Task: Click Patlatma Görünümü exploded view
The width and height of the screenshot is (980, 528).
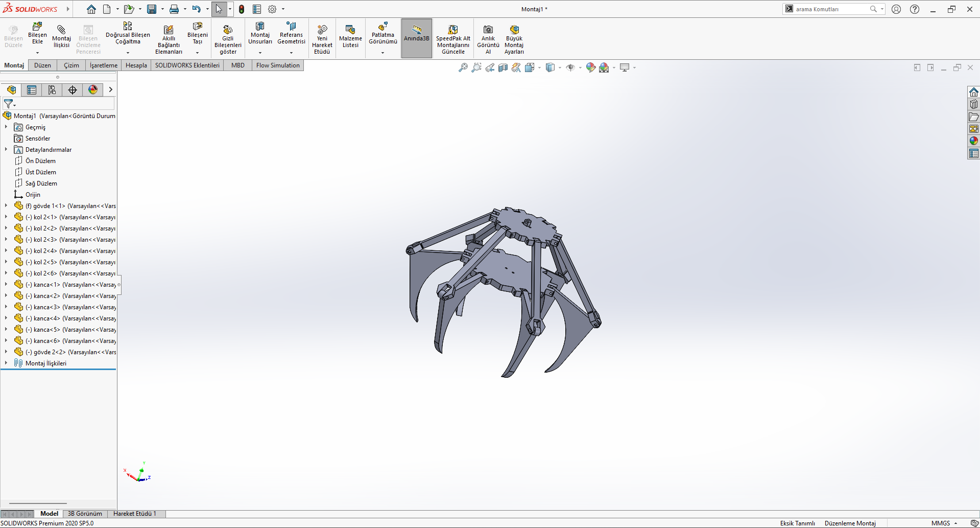Action: tap(383, 34)
